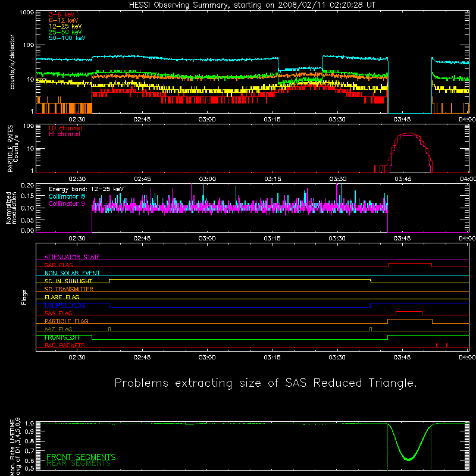Click the 'SC_TRANSMITTER' flag label

pyautogui.click(x=68, y=289)
